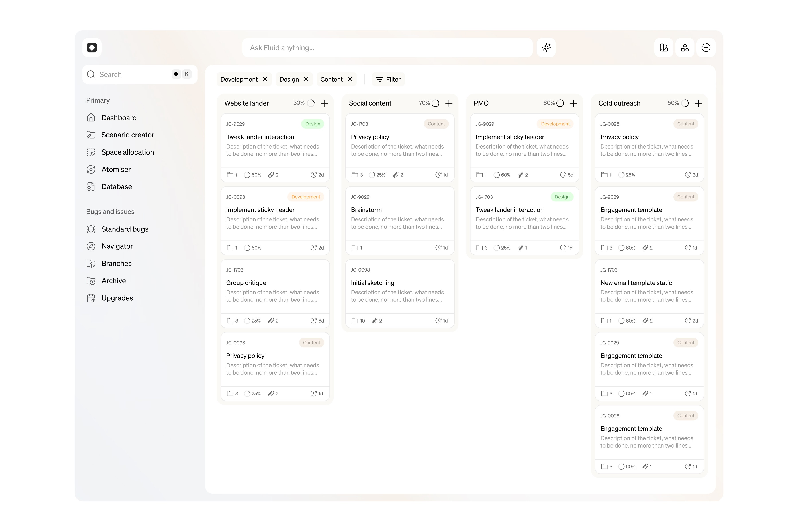Screen dimensions: 798x532
Task: Open the layout panel icon top right
Action: pyautogui.click(x=664, y=47)
